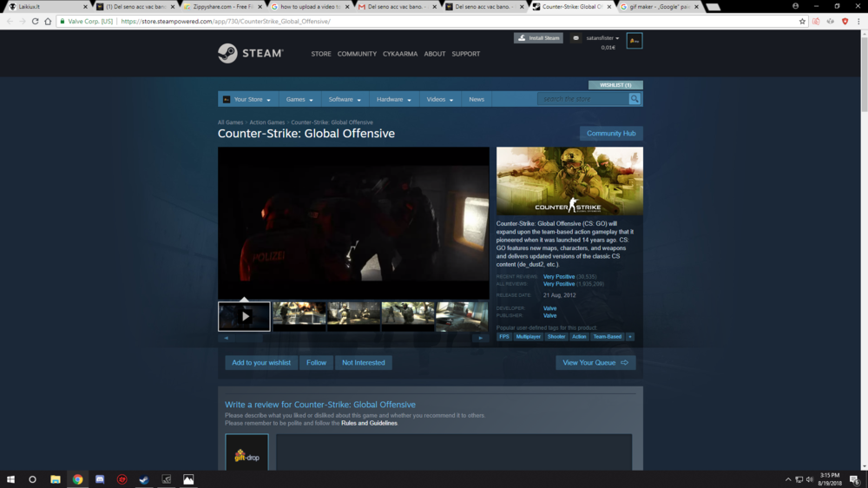Image resolution: width=868 pixels, height=488 pixels.
Task: Open the Rules and Guidelines link
Action: tap(369, 423)
